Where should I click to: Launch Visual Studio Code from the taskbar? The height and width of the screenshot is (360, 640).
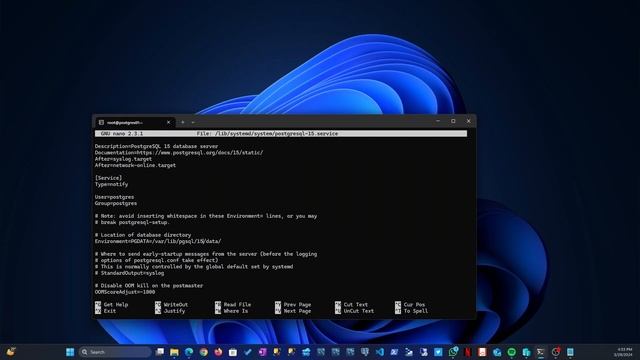(380, 352)
